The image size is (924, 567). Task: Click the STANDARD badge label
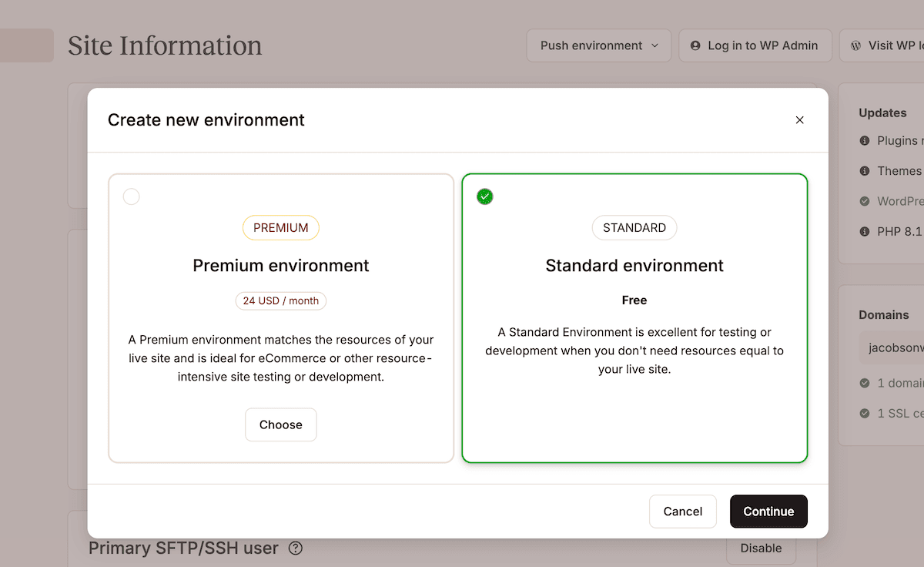tap(634, 227)
